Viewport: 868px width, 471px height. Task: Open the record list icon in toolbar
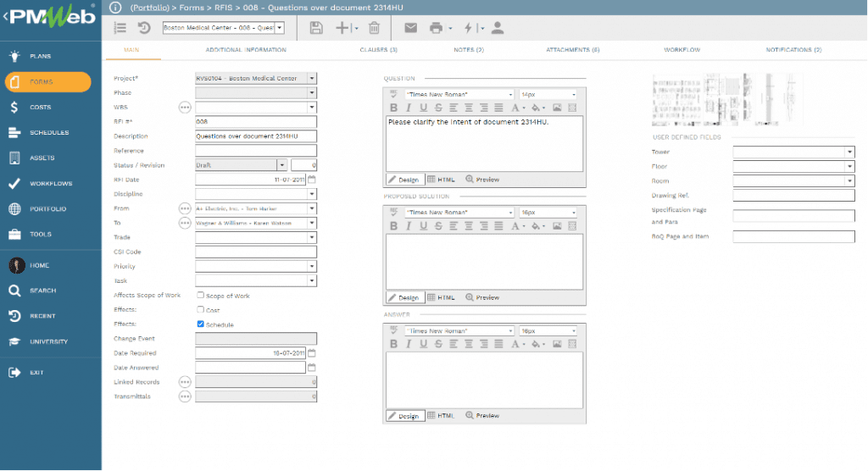(x=120, y=28)
